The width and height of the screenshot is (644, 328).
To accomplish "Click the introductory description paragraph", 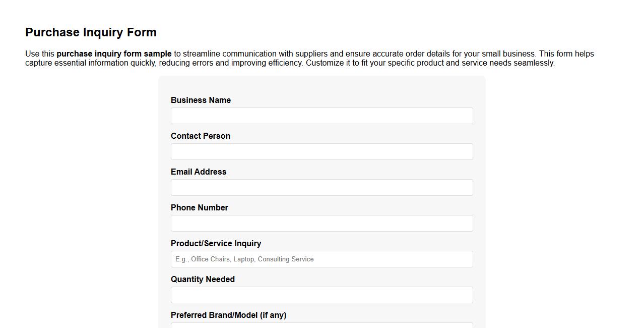I will point(309,58).
